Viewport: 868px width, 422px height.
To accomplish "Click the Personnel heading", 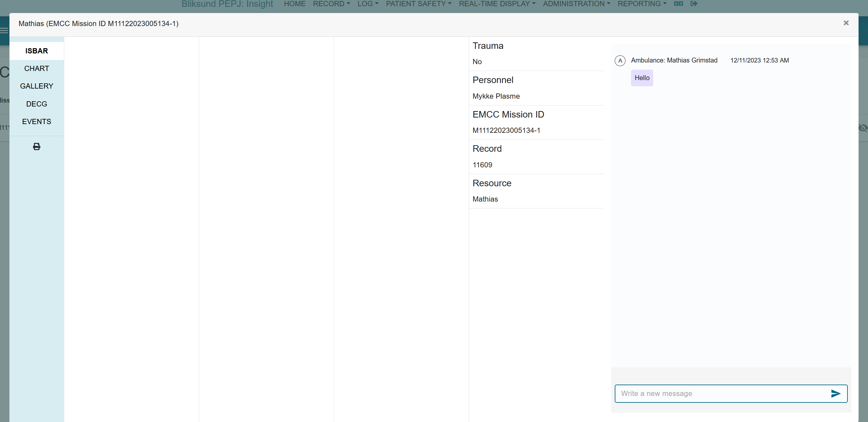I will 493,80.
